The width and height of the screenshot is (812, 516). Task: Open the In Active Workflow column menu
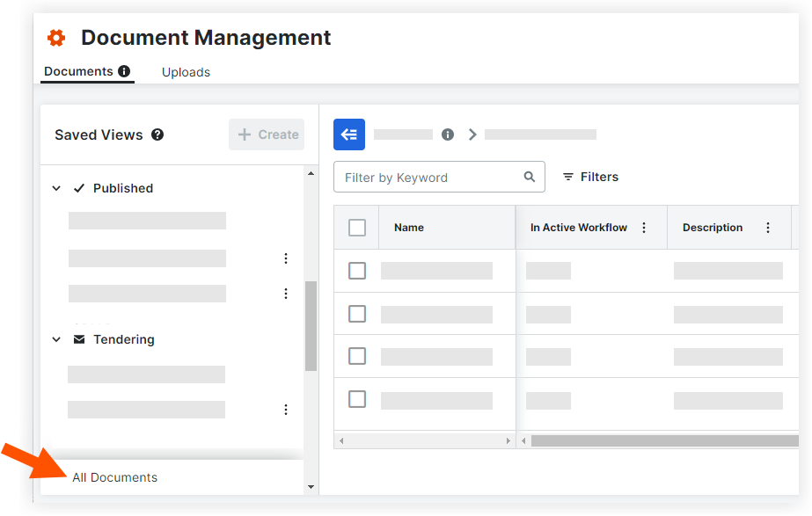coord(644,227)
